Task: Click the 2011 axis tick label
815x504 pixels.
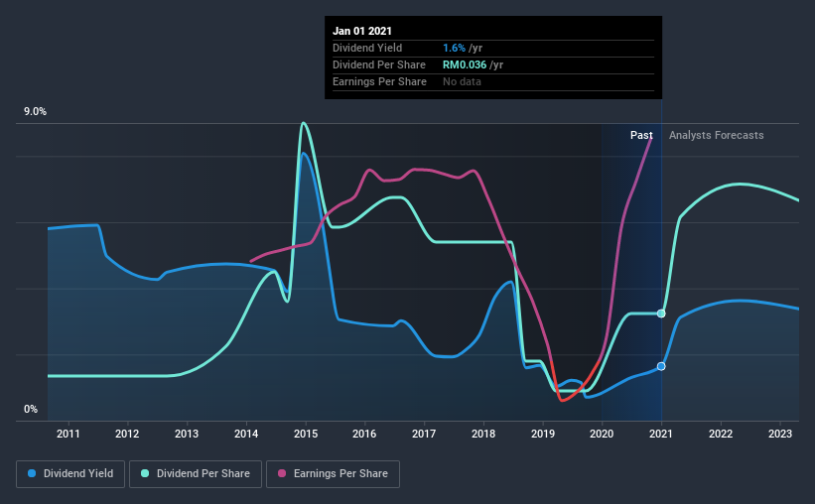Action: coord(68,434)
